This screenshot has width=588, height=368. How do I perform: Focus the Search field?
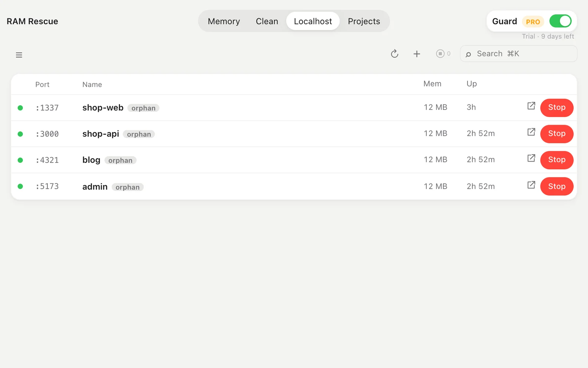click(519, 54)
